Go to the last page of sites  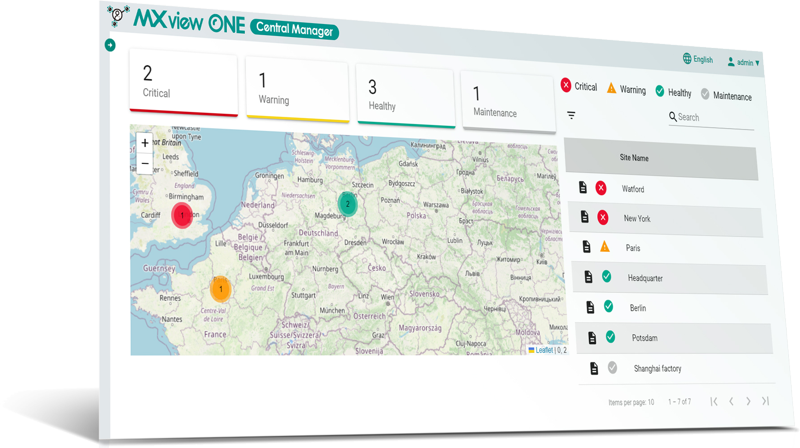[765, 401]
